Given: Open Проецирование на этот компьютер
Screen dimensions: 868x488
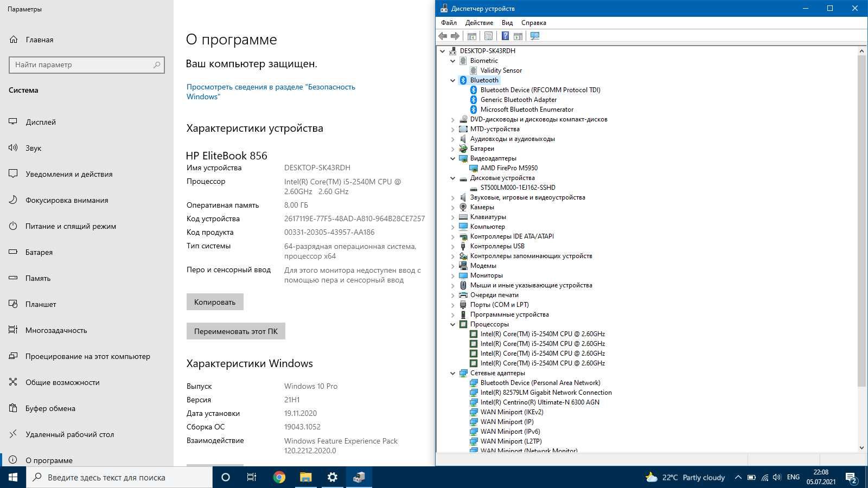Looking at the screenshot, I should click(87, 356).
